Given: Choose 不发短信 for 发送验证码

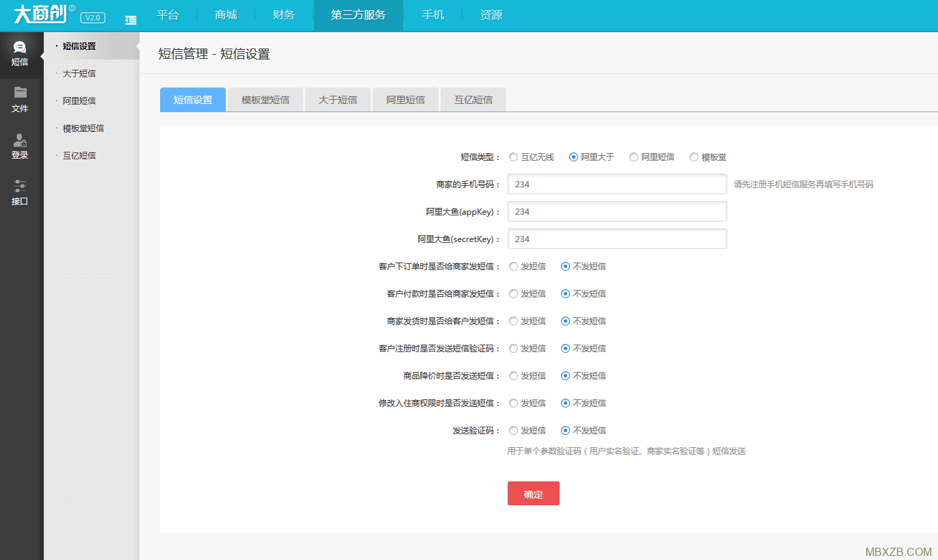Looking at the screenshot, I should point(565,431).
